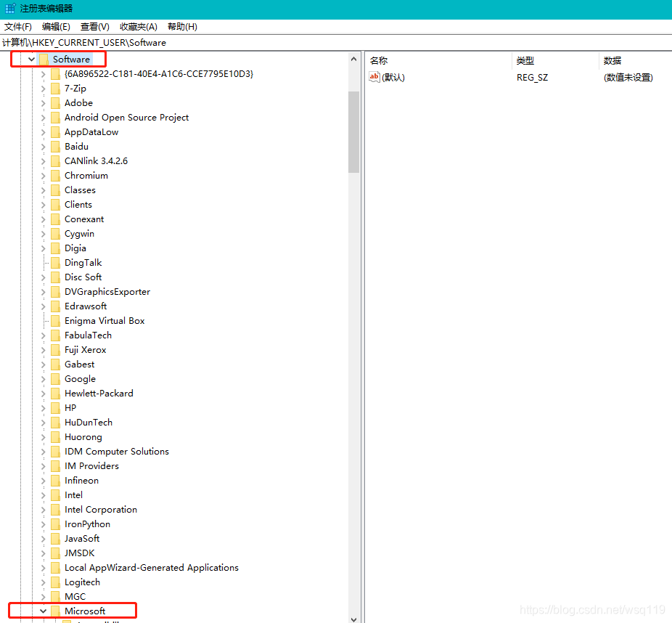The width and height of the screenshot is (672, 623).
Task: Click the Disc Soft folder icon
Action: coord(55,277)
